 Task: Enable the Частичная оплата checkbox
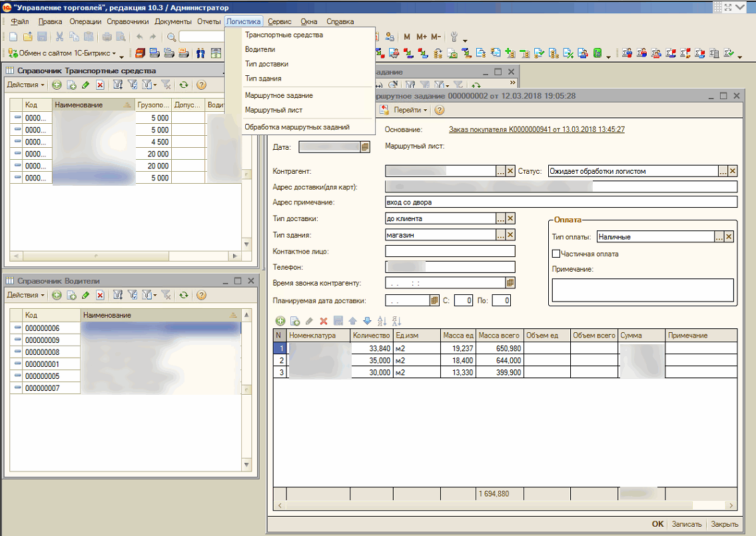pos(556,254)
